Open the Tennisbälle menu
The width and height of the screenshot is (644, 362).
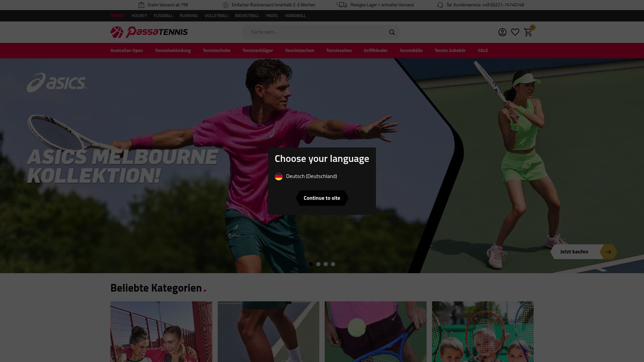[x=411, y=51]
